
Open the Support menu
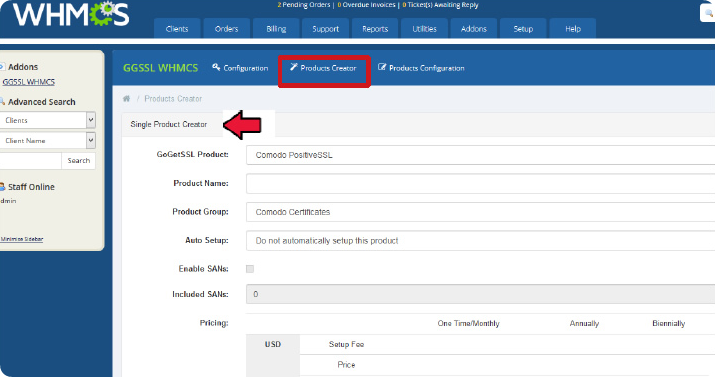coord(326,29)
